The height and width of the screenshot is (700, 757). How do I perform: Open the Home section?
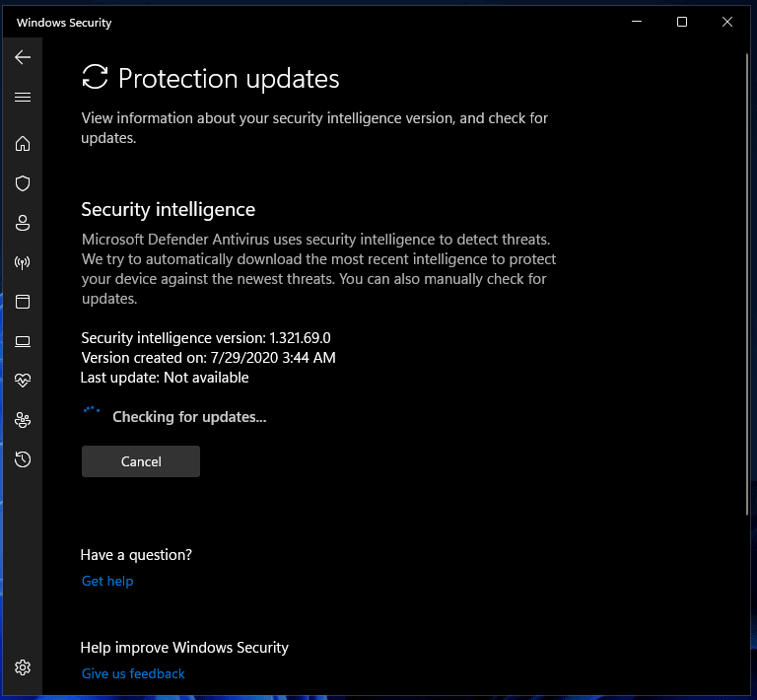click(x=23, y=143)
